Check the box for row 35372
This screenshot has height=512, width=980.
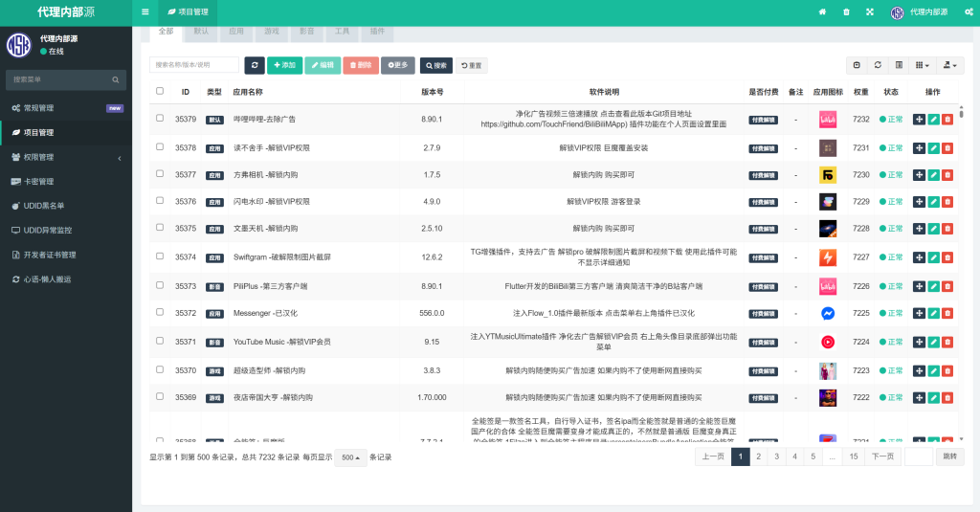pos(160,312)
